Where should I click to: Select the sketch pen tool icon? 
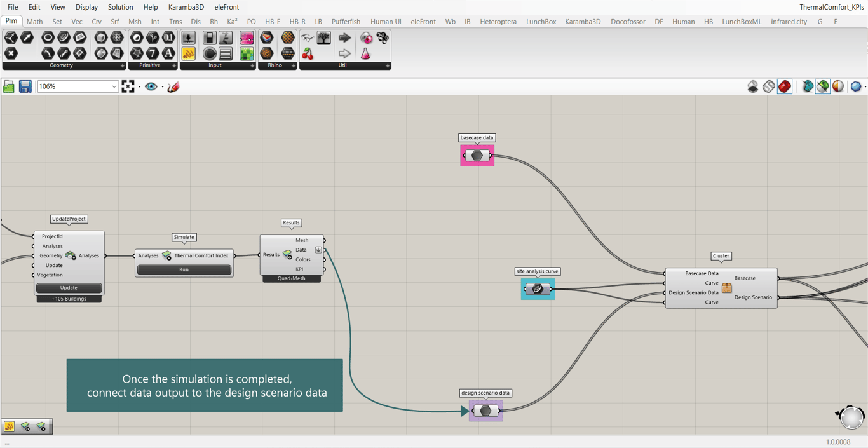[173, 86]
